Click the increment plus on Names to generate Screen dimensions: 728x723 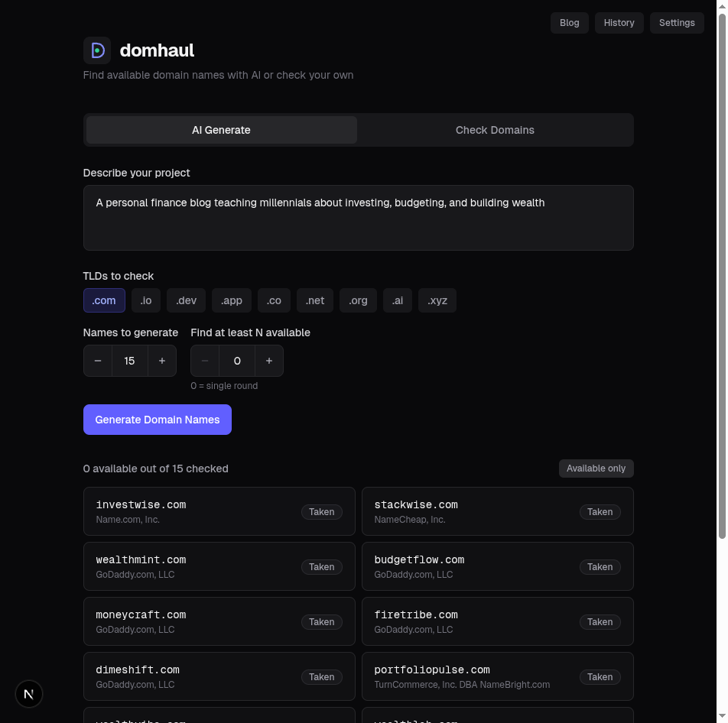tap(161, 360)
